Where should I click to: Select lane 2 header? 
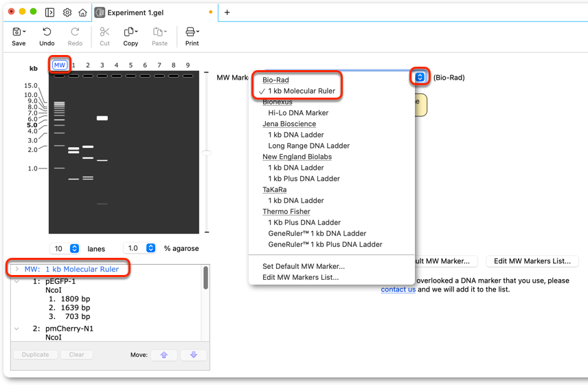(x=88, y=65)
